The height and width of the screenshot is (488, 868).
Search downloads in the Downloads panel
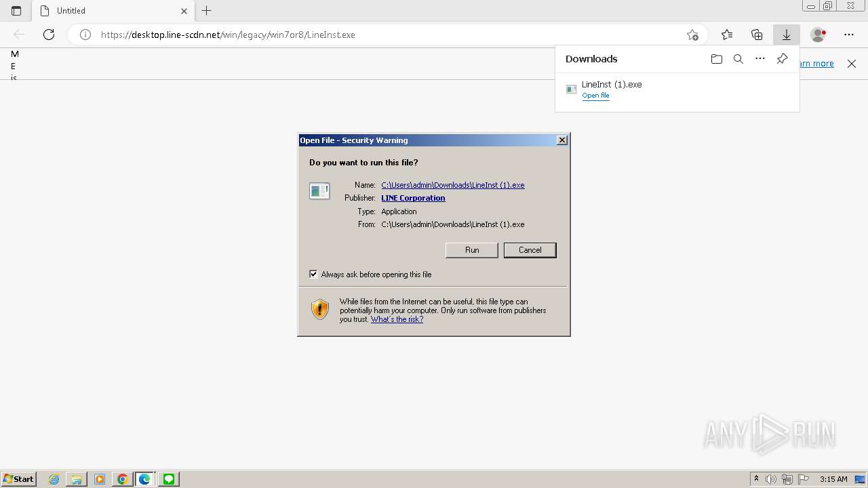[738, 59]
